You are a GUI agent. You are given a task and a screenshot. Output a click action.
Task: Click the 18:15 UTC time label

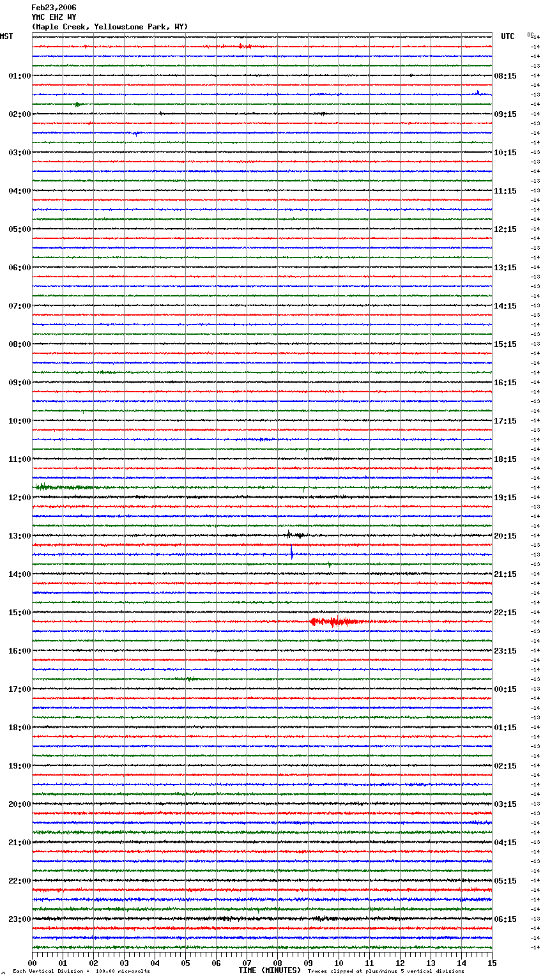pos(505,459)
